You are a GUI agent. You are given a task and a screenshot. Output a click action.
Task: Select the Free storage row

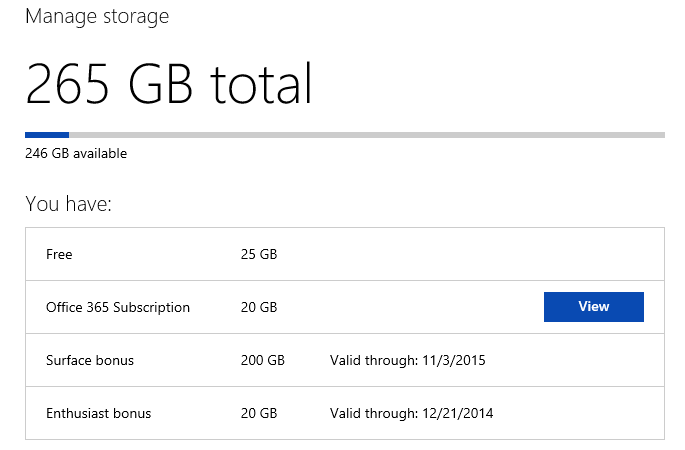tap(59, 255)
